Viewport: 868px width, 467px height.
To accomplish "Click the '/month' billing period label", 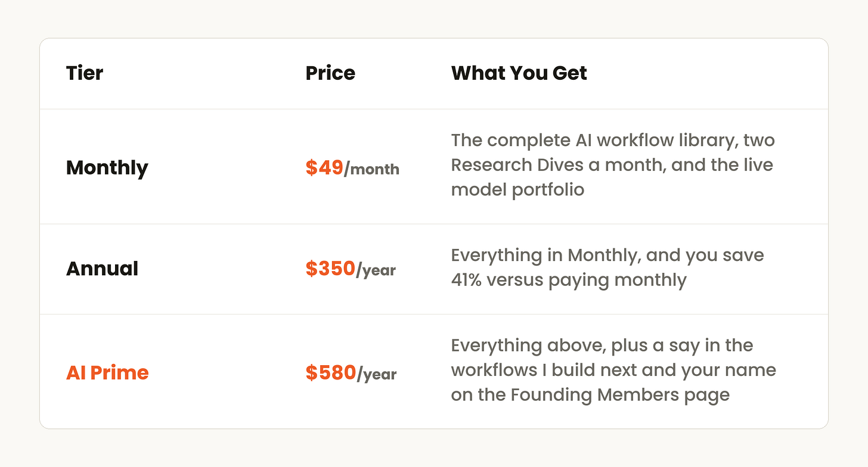I will pyautogui.click(x=372, y=169).
